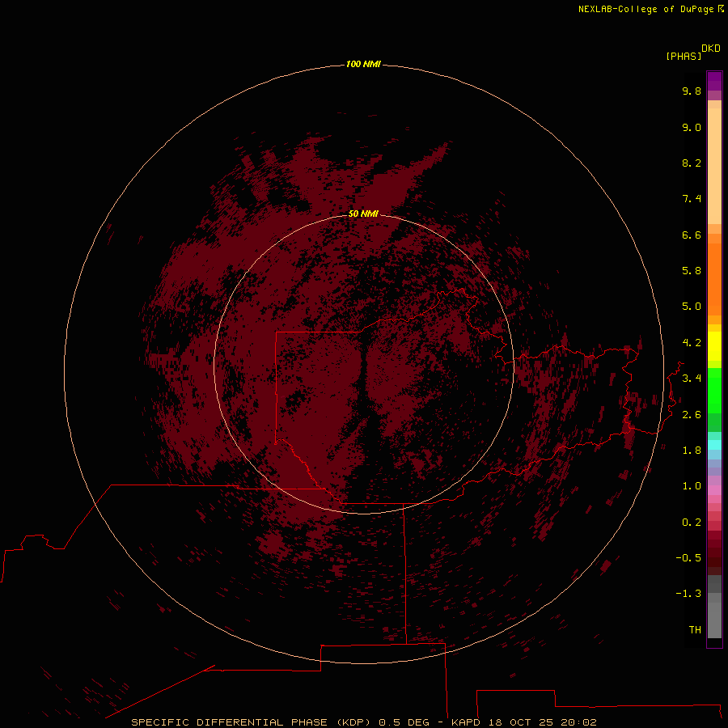Click the 0.5 DEG elevation text
This screenshot has width=728, height=728.
click(404, 722)
